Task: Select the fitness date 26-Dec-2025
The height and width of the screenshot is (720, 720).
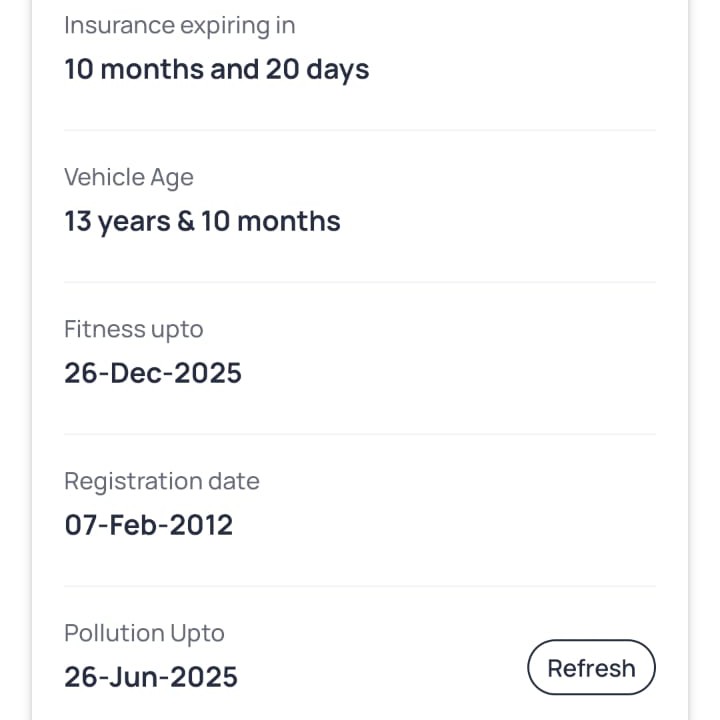Action: 153,374
